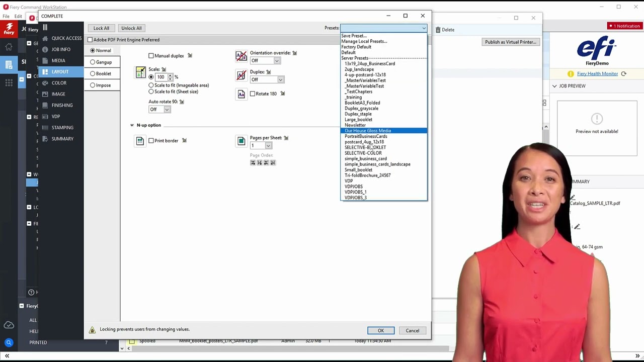
Task: Open Home from the left sidebar icon
Action: point(9,47)
